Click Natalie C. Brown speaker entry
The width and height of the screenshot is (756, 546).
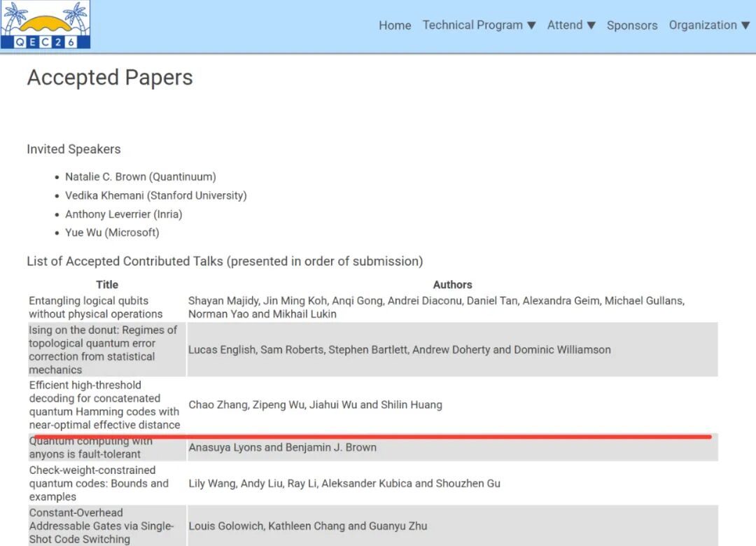coord(140,177)
